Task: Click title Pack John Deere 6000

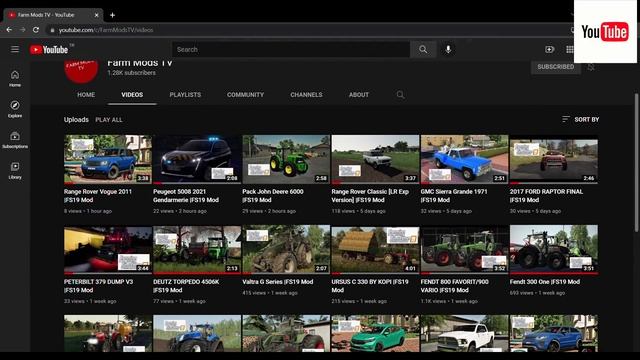Action: (x=273, y=196)
